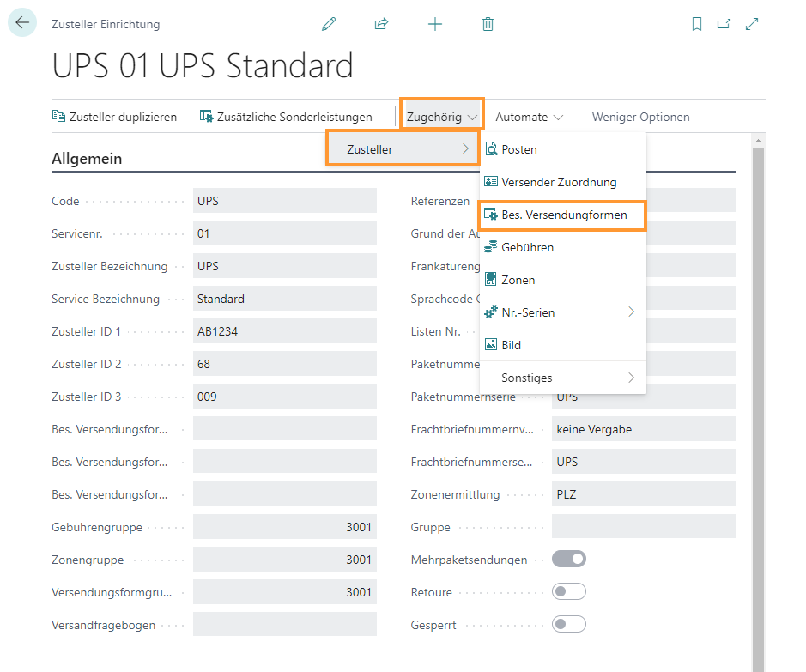Viewport: 806px width, 672px height.
Task: Expand the Nr.-Serien submenu arrow
Action: click(631, 312)
